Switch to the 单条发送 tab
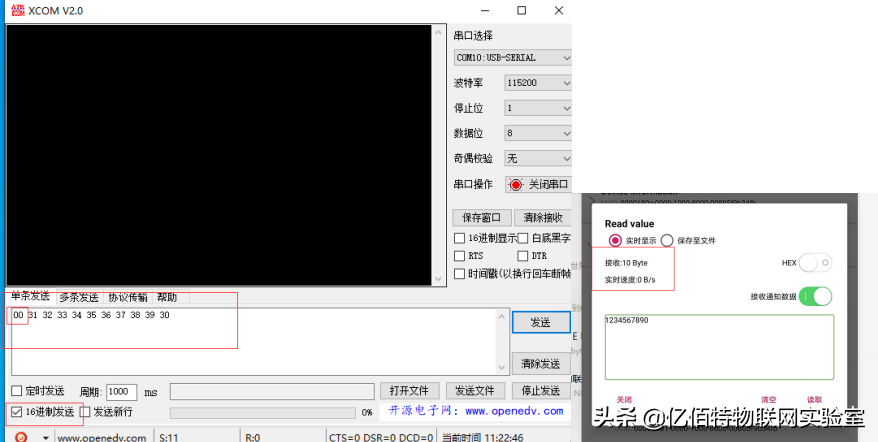 click(30, 296)
